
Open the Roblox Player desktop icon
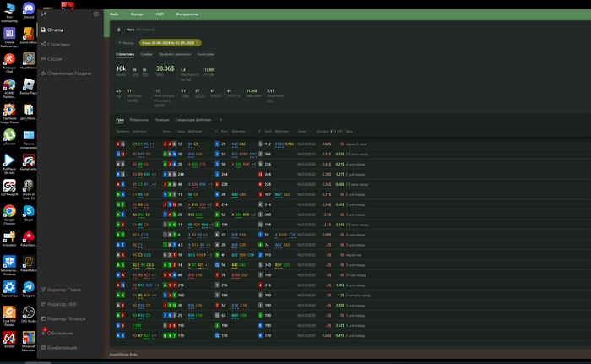pyautogui.click(x=29, y=86)
